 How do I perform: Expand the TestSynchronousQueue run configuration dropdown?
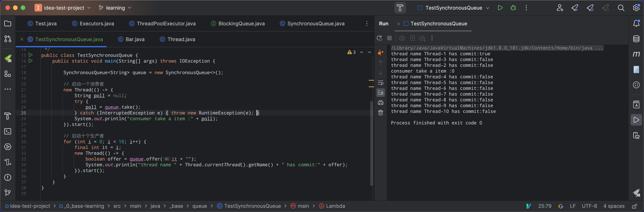tap(487, 8)
